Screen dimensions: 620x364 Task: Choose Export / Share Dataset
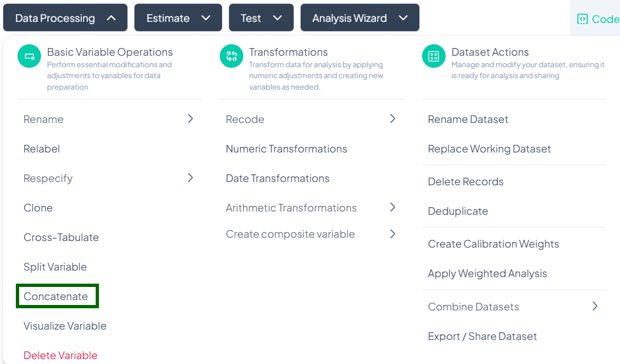point(482,336)
